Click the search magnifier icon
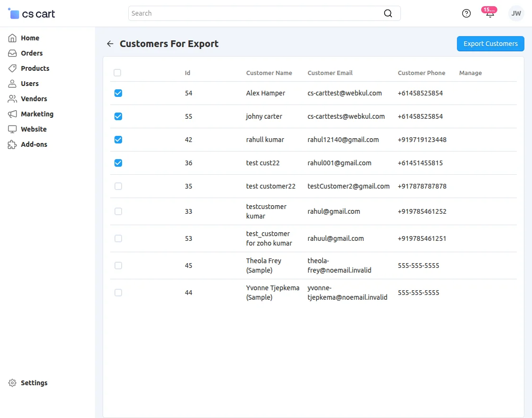The image size is (532, 418). click(388, 13)
